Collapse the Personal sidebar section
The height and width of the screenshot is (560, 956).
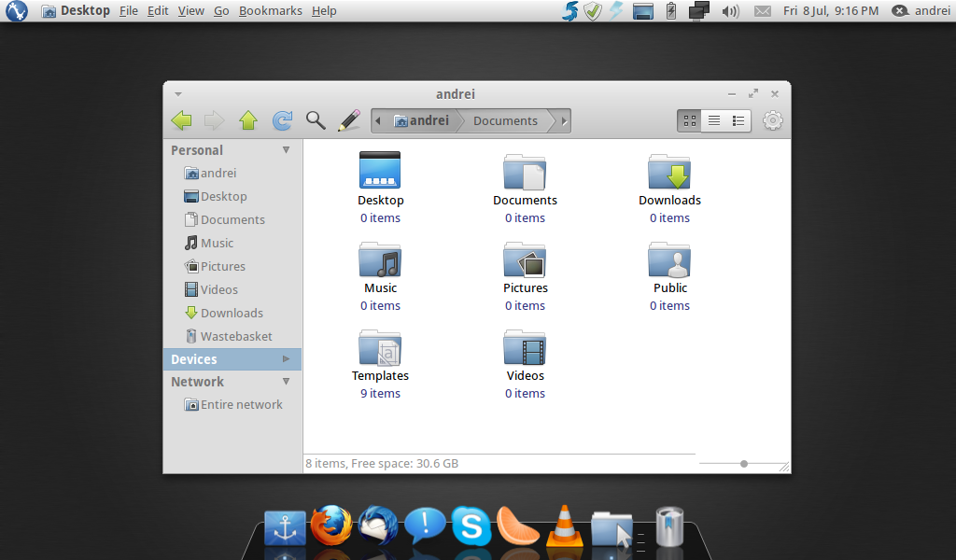pos(286,150)
